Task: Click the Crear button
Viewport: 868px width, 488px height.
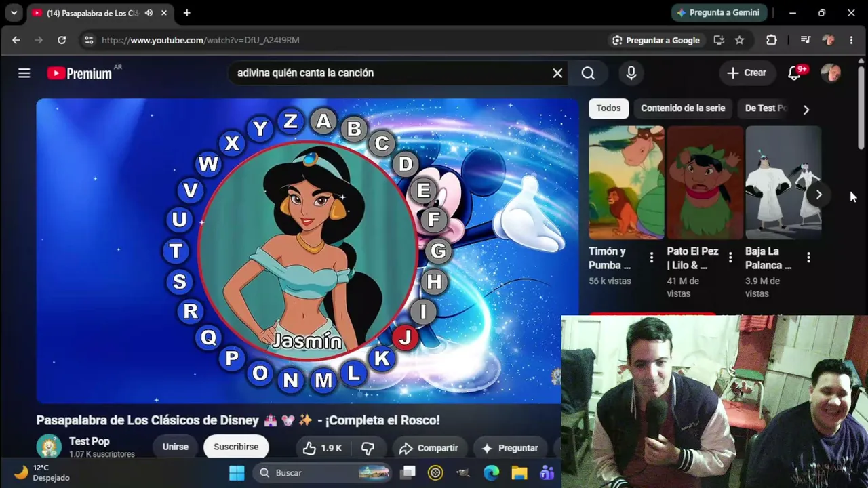Action: (x=747, y=73)
